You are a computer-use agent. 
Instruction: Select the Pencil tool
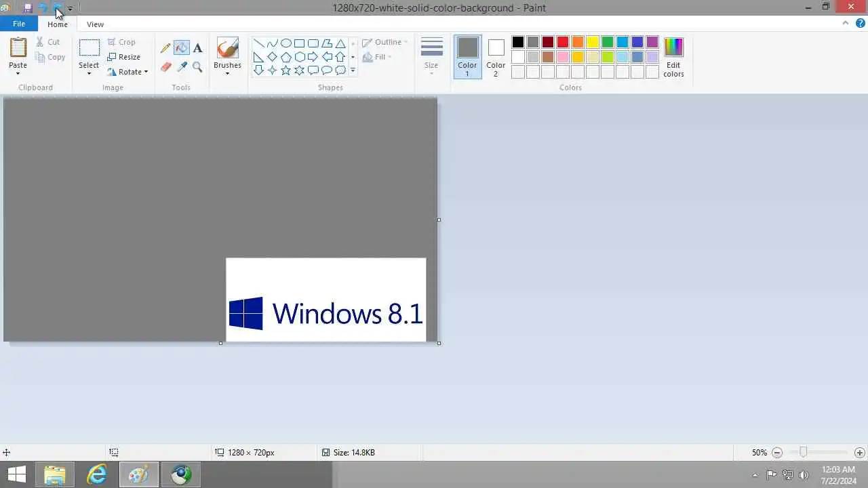click(165, 48)
